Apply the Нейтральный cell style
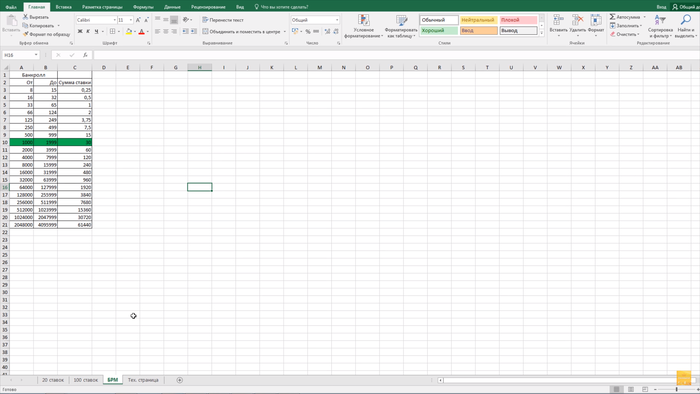Image resolution: width=700 pixels, height=394 pixels. click(x=478, y=20)
